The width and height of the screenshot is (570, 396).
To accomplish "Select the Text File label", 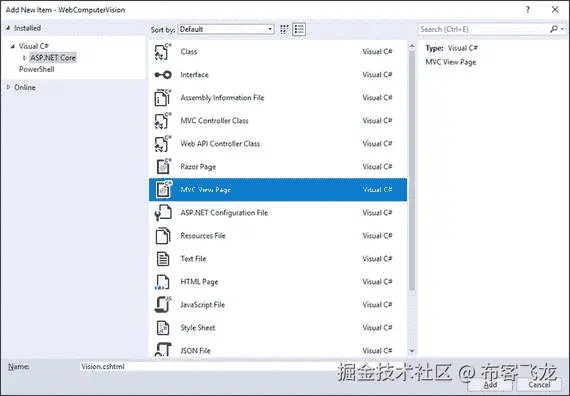I will click(x=193, y=259).
